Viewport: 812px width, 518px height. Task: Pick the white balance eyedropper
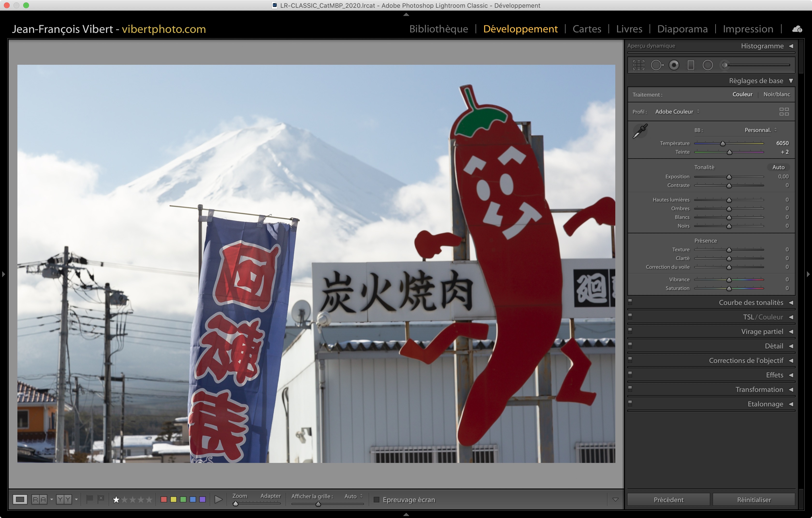pos(640,131)
